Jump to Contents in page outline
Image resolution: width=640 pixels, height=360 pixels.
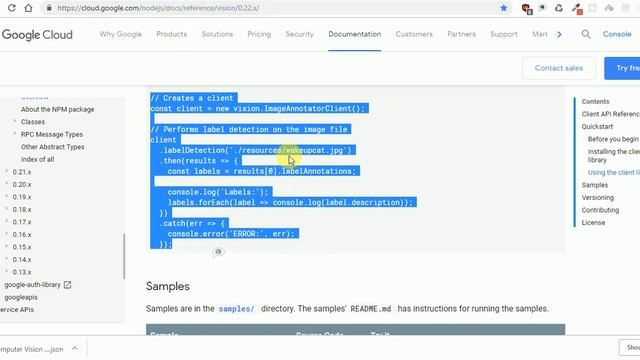pyautogui.click(x=596, y=102)
